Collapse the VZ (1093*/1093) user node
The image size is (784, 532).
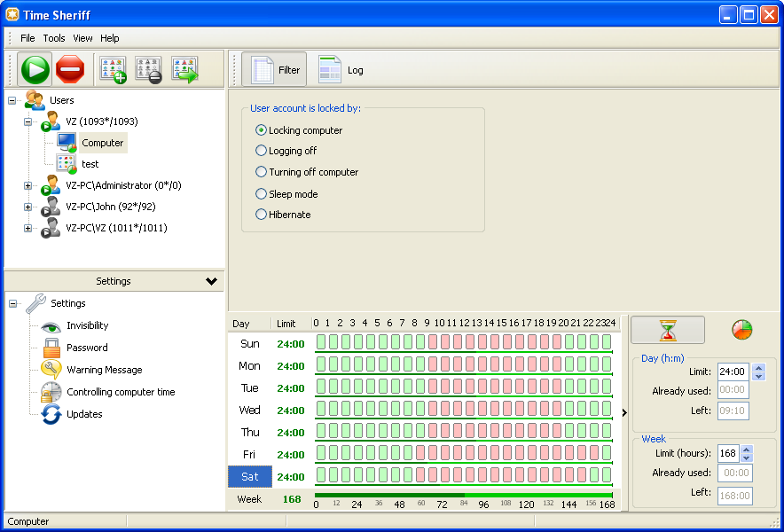pyautogui.click(x=28, y=121)
